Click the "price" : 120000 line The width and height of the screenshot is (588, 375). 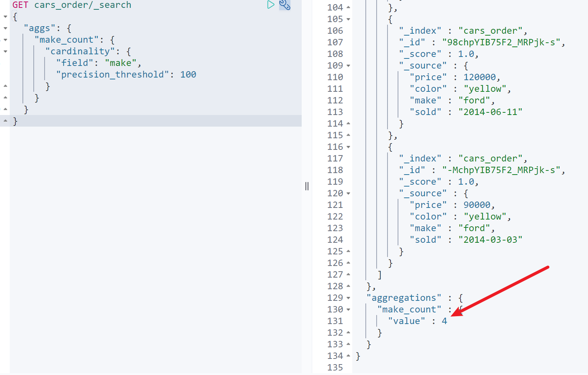tap(455, 77)
